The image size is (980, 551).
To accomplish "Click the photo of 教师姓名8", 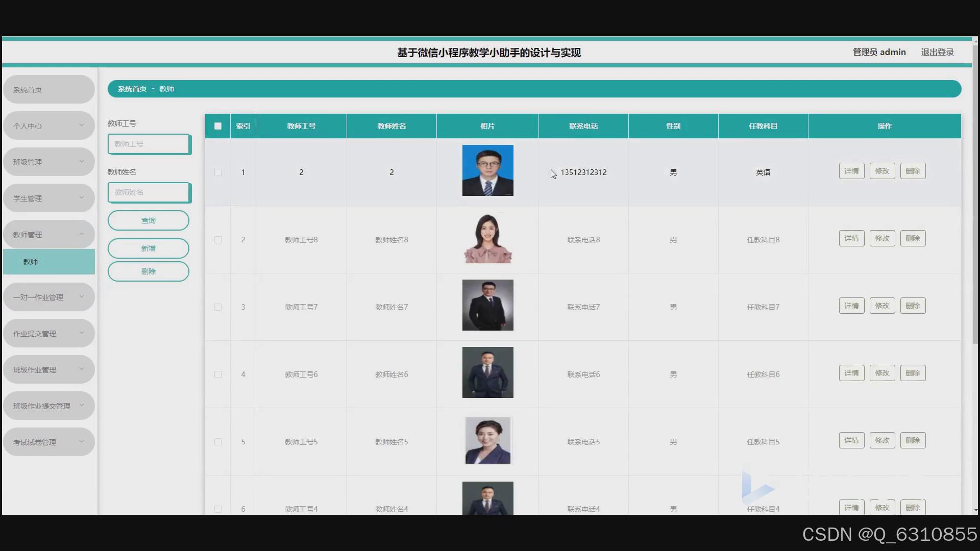I will [x=487, y=238].
